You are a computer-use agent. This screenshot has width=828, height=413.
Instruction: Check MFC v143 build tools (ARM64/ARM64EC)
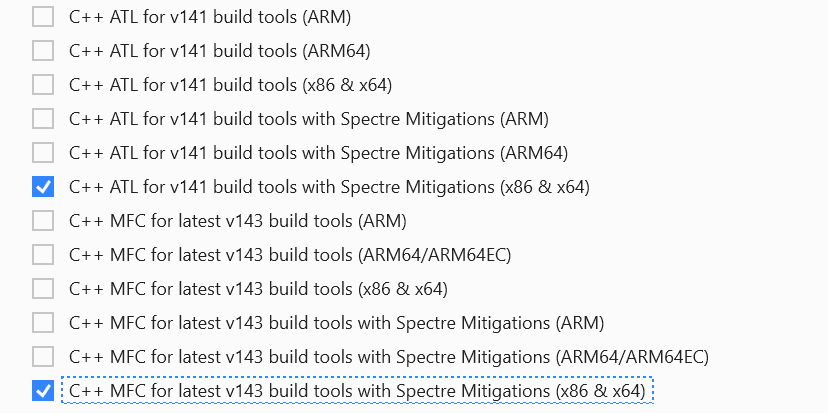[x=43, y=255]
